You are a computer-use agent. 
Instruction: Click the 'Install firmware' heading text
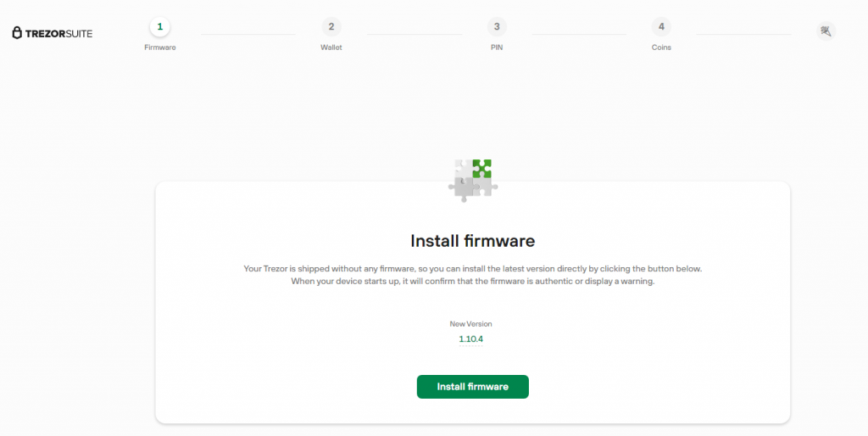473,241
